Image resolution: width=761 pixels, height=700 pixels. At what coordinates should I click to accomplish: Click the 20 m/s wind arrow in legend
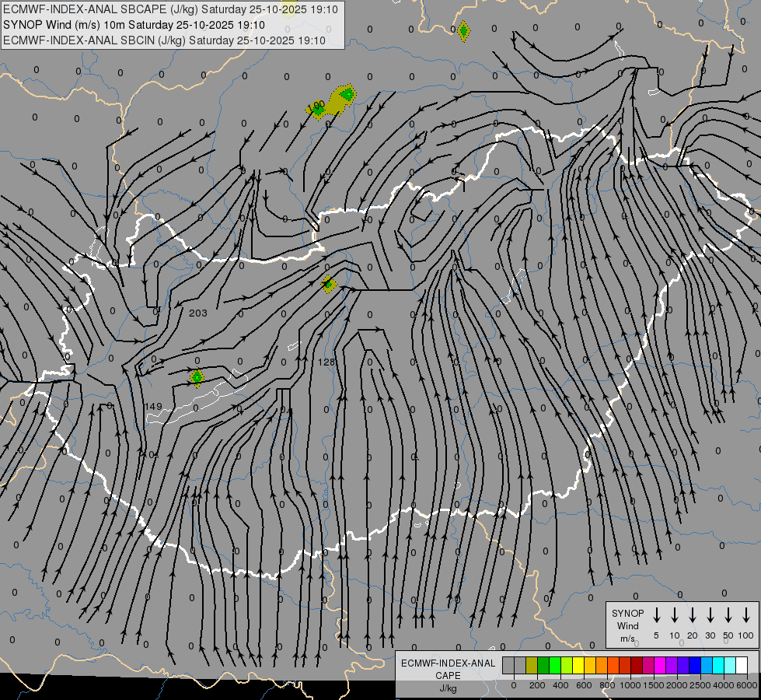tap(692, 615)
